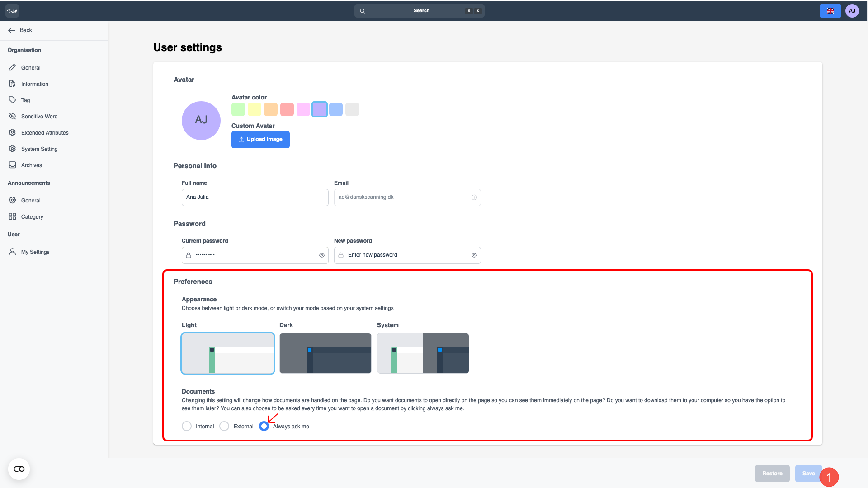This screenshot has width=868, height=488.
Task: Select the Dark appearance thumbnail
Action: tap(325, 353)
